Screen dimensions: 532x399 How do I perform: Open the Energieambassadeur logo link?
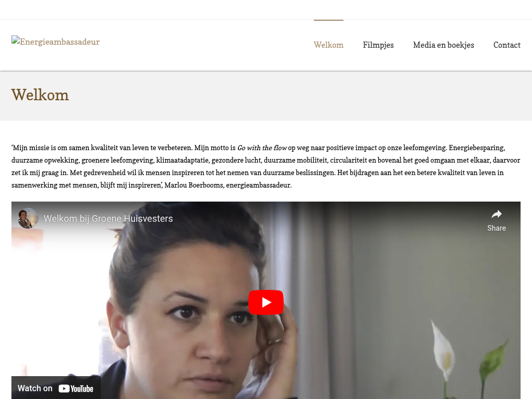point(55,42)
